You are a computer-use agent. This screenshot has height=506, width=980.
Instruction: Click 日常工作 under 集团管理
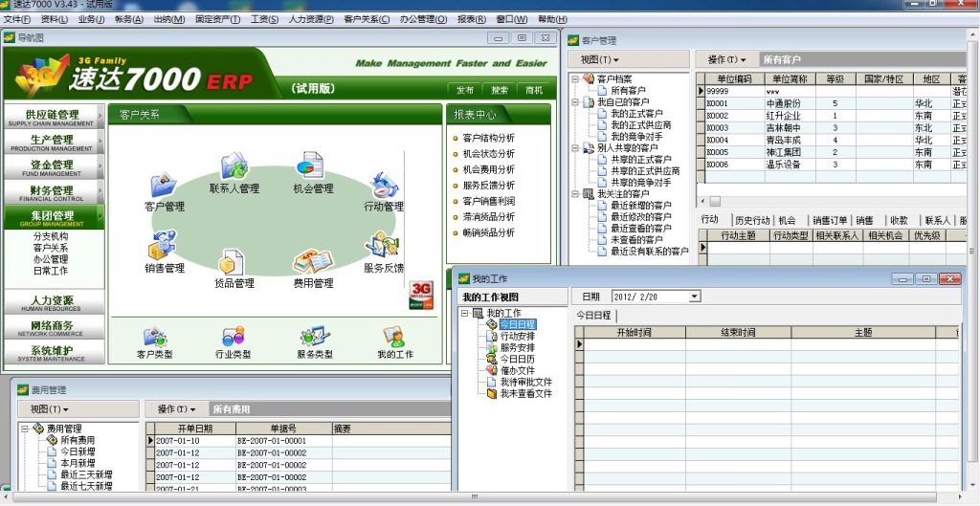[x=51, y=271]
